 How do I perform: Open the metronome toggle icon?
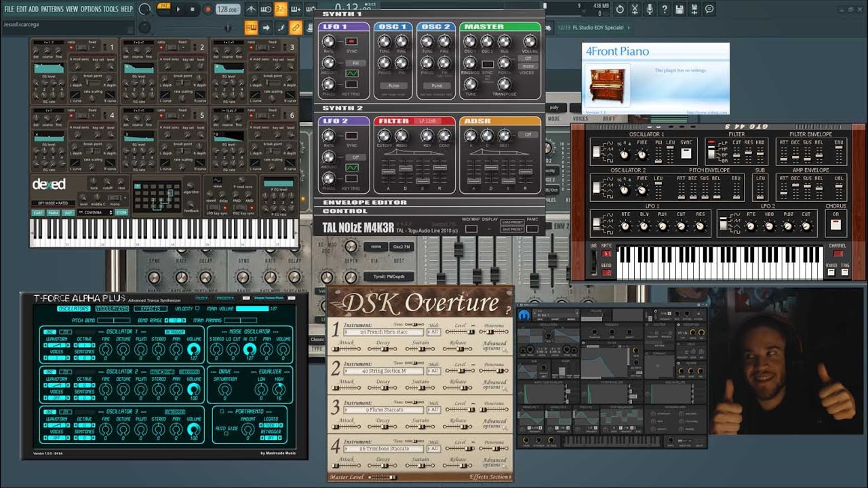coord(252,9)
